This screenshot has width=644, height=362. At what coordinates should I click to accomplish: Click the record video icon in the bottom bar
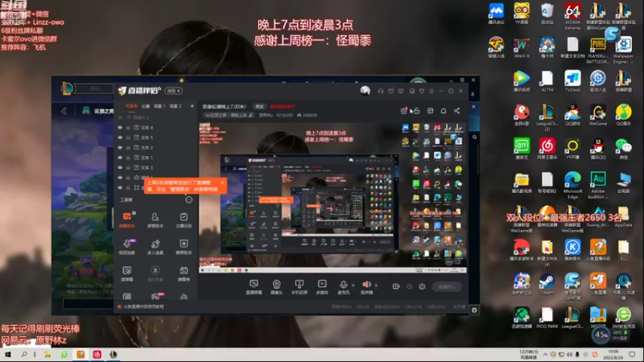pos(396,286)
